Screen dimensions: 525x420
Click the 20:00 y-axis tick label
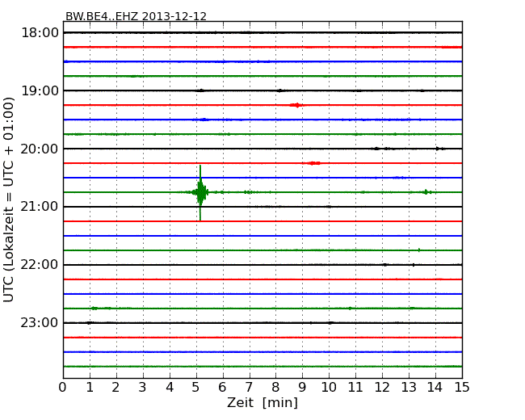[x=40, y=149]
